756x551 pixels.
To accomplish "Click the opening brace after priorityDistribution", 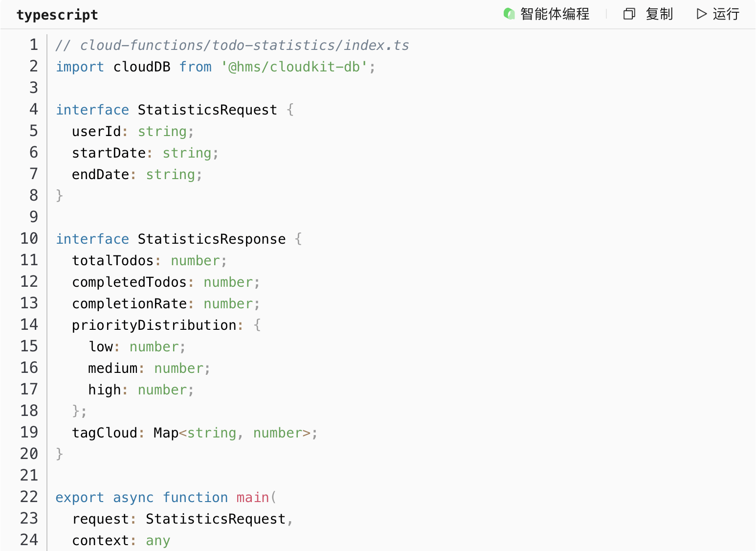I will (x=257, y=325).
